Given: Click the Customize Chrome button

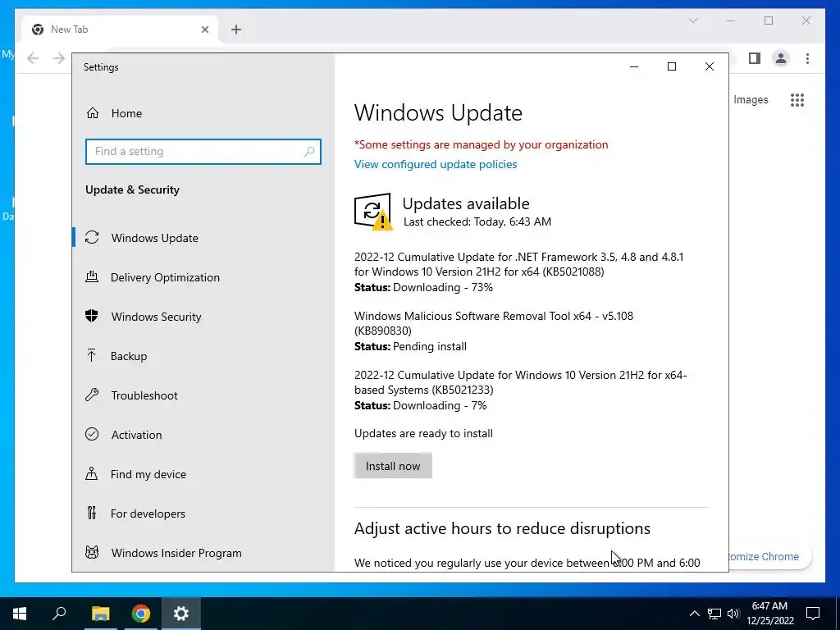Looking at the screenshot, I should (x=769, y=557).
